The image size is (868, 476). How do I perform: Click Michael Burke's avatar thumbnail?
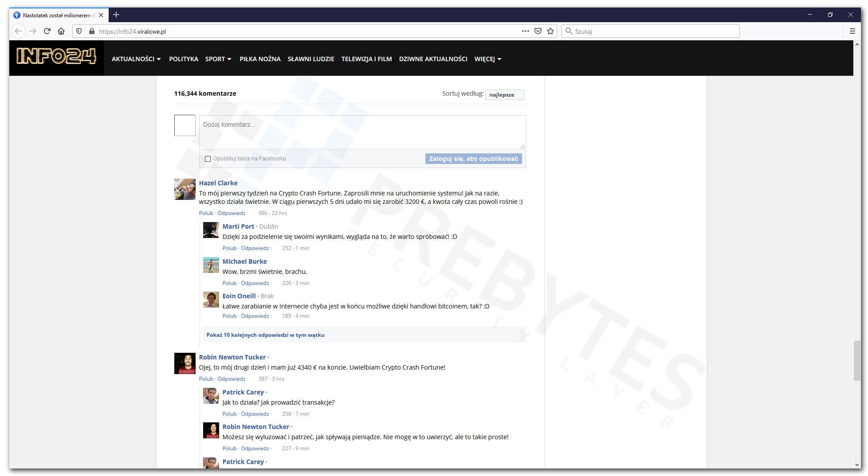click(211, 265)
